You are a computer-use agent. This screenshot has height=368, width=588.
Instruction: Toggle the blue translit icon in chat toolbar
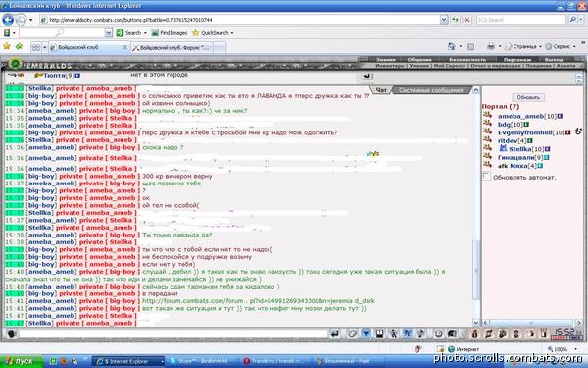pyautogui.click(x=408, y=333)
